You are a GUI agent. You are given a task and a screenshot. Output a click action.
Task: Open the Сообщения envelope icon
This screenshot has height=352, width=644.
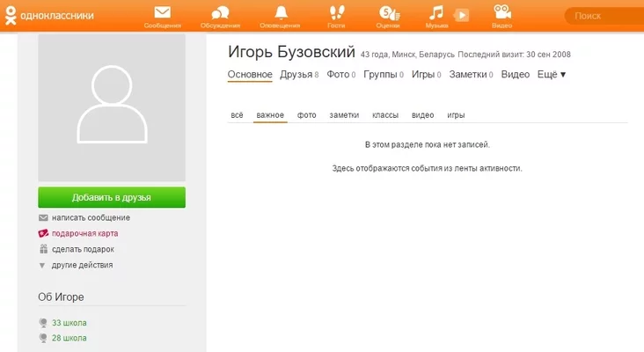click(x=162, y=13)
